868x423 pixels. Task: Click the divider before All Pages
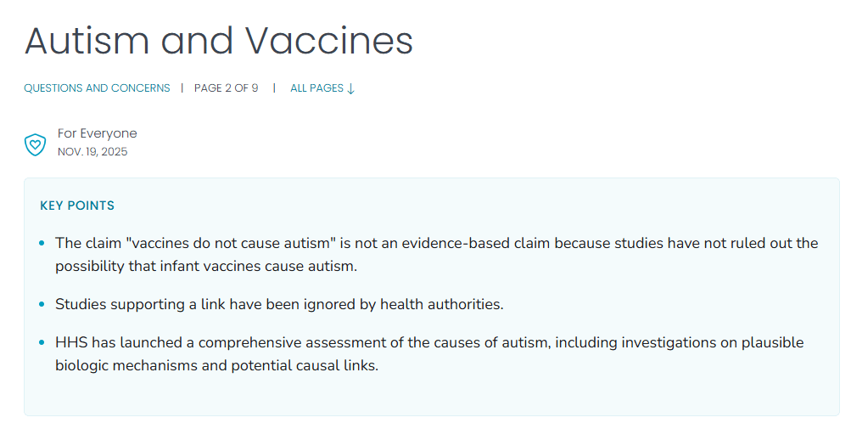point(274,88)
